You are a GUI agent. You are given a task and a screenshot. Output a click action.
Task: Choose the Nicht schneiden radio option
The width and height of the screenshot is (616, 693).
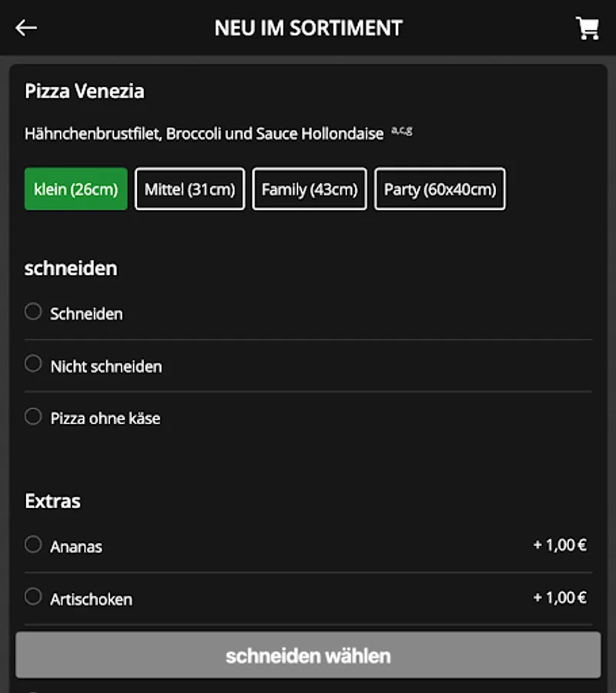(x=33, y=363)
